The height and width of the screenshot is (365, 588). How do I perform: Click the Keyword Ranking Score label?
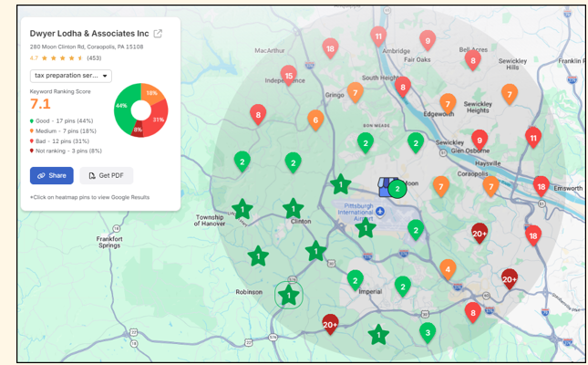pyautogui.click(x=60, y=91)
